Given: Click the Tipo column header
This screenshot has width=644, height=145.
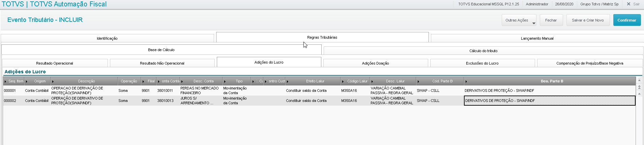Looking at the screenshot, I should click(x=237, y=81).
